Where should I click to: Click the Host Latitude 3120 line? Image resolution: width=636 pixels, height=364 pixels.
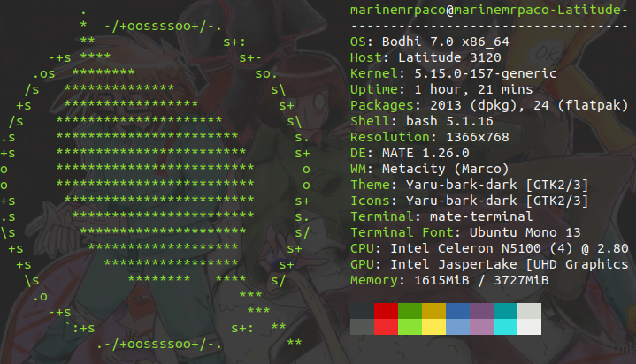pos(410,57)
